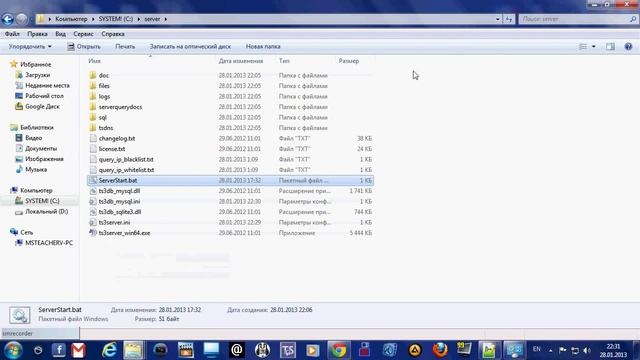Select ts3db_sqlite3.dll file
The image size is (640, 360).
[x=120, y=212]
